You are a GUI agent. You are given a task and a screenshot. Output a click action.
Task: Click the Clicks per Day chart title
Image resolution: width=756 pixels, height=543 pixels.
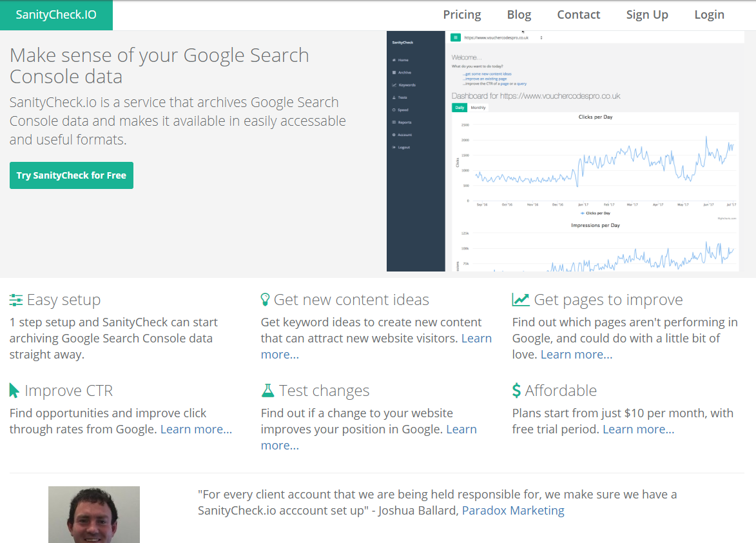[596, 117]
